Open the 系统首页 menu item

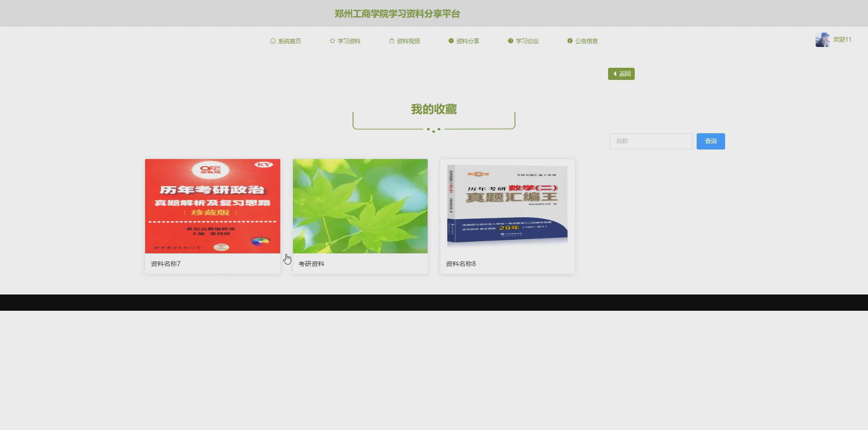[290, 41]
